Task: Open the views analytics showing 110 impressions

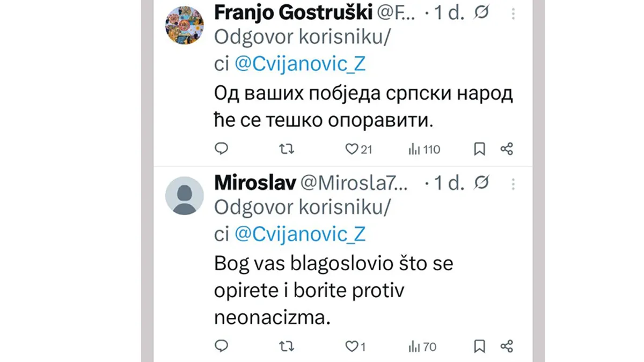Action: 423,149
